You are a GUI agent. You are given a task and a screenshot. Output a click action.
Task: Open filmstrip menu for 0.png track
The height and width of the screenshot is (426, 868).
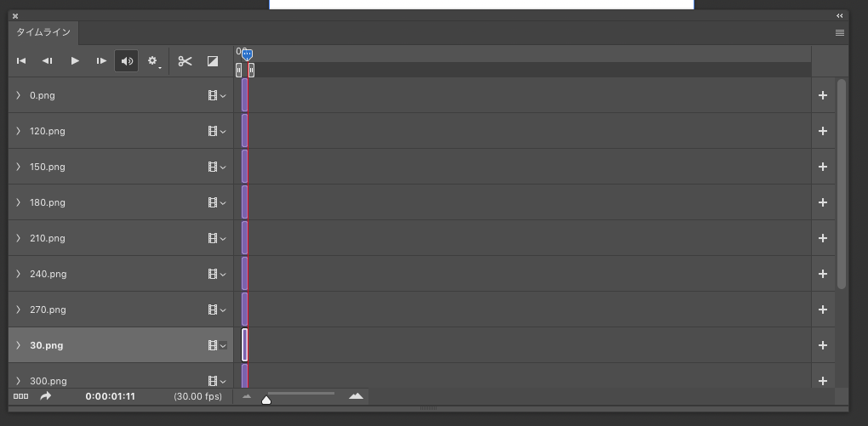pos(217,96)
